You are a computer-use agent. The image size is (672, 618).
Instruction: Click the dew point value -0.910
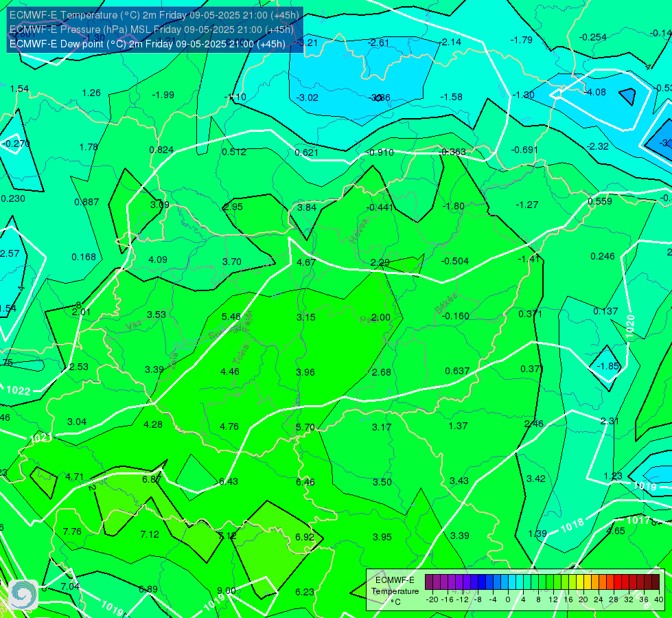coord(380,152)
